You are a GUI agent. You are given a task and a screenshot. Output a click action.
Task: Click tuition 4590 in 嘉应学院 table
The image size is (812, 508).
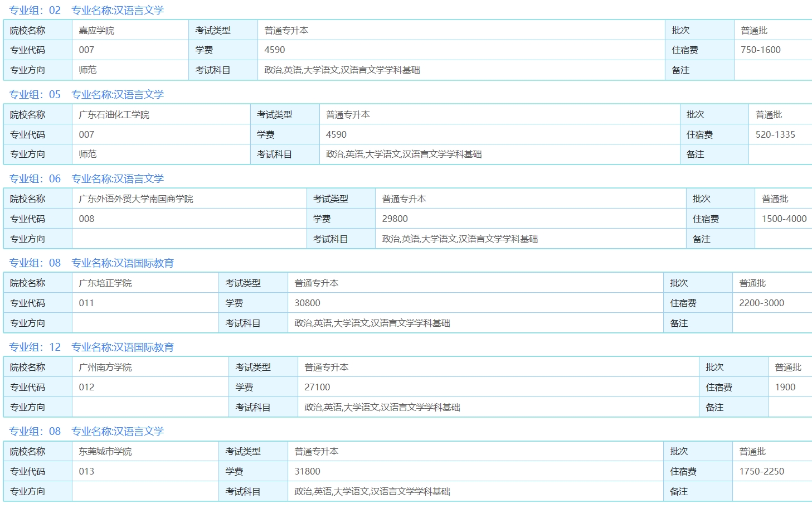click(275, 50)
